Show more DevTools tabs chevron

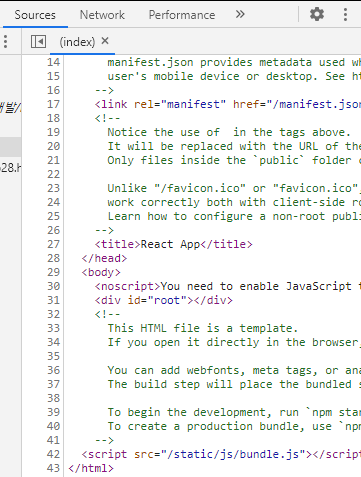pyautogui.click(x=240, y=14)
